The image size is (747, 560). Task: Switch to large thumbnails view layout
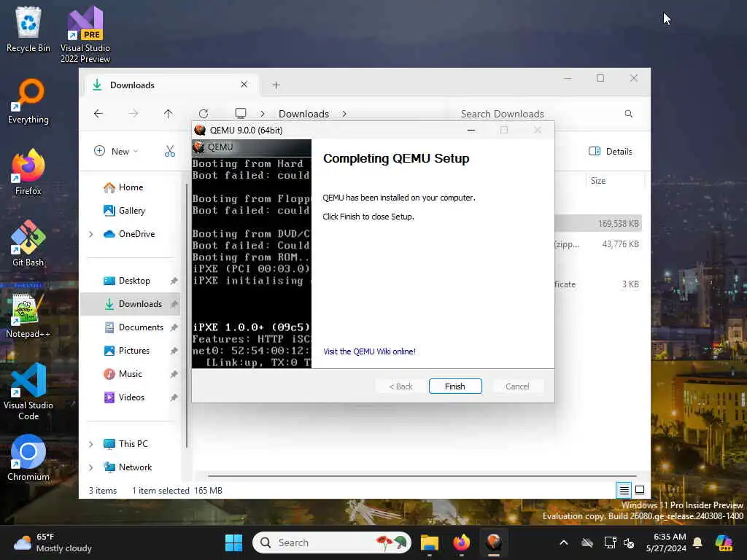pos(640,489)
